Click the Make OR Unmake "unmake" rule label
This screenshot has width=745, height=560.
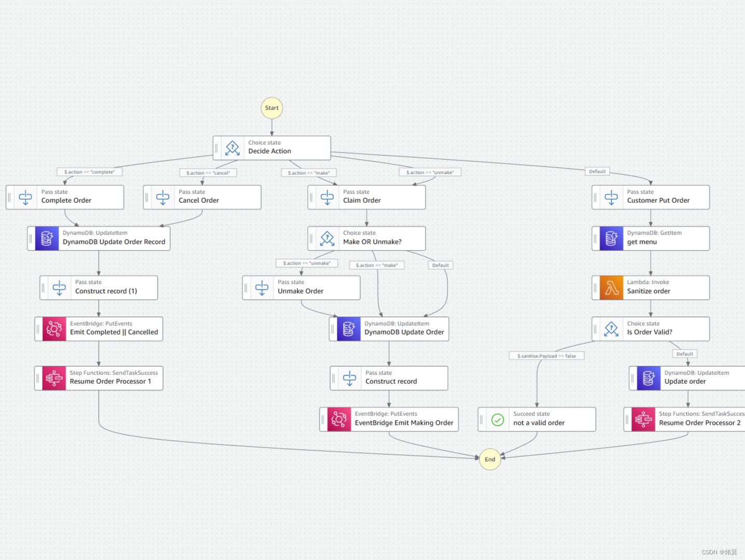tap(307, 263)
